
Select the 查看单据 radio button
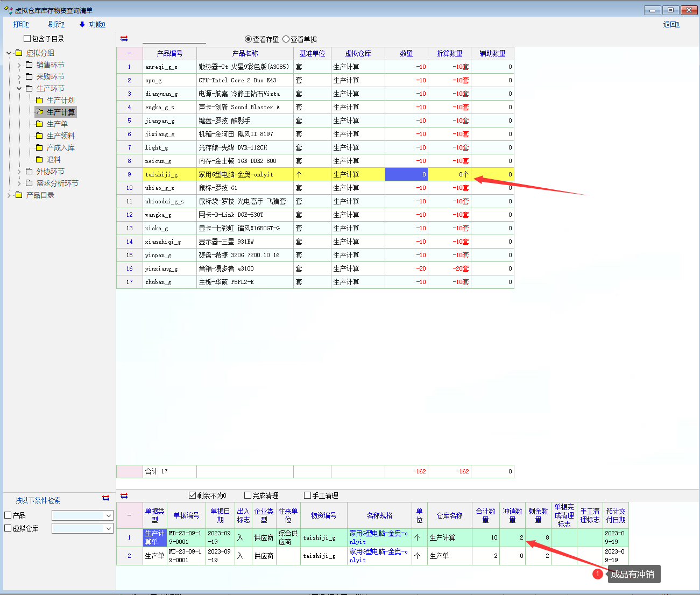[x=286, y=39]
